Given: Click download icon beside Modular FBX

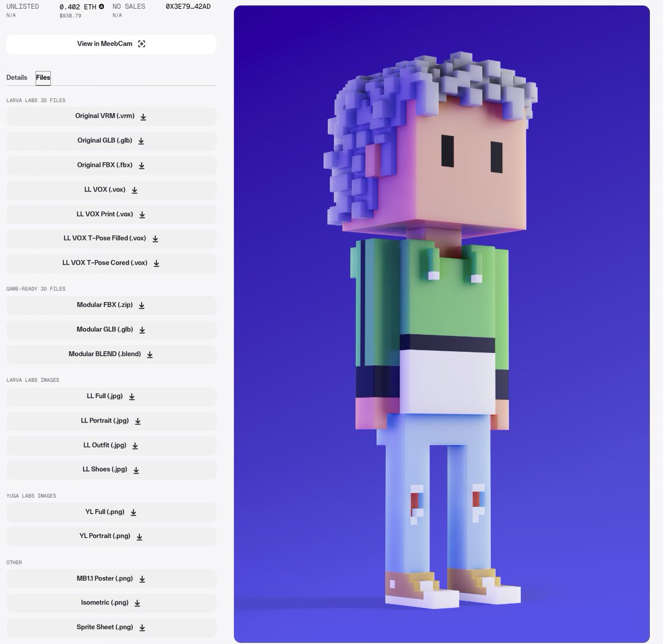Looking at the screenshot, I should (x=141, y=305).
